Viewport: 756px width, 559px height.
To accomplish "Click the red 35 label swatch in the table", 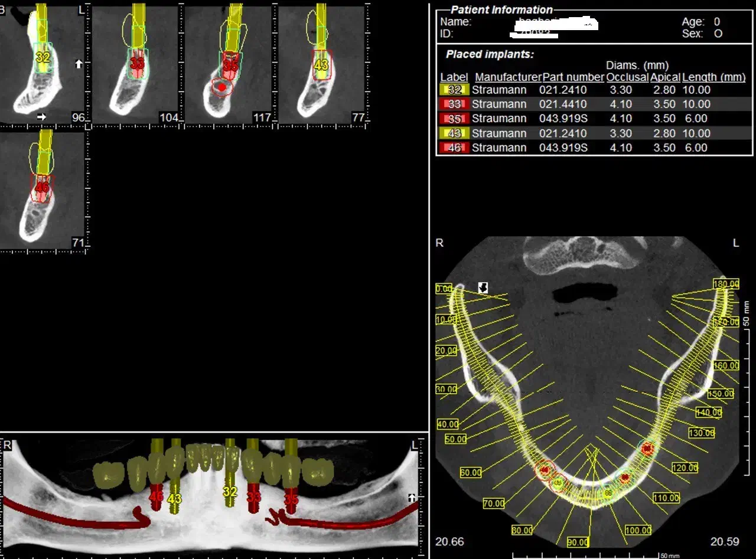I will (454, 119).
